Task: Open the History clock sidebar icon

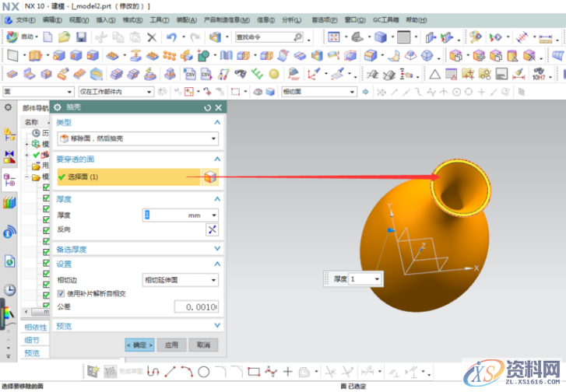Action: (9, 289)
